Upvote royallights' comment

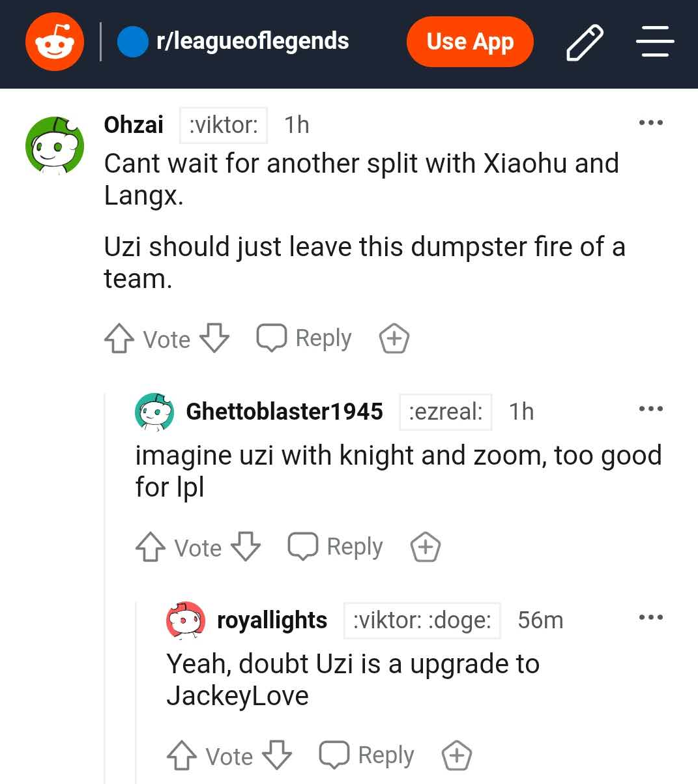(x=181, y=756)
